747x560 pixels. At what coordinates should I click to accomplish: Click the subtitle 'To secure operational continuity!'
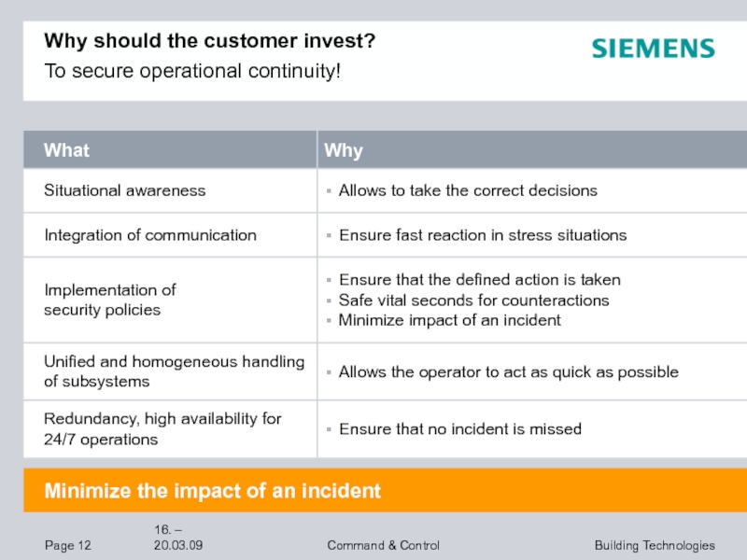(x=192, y=71)
